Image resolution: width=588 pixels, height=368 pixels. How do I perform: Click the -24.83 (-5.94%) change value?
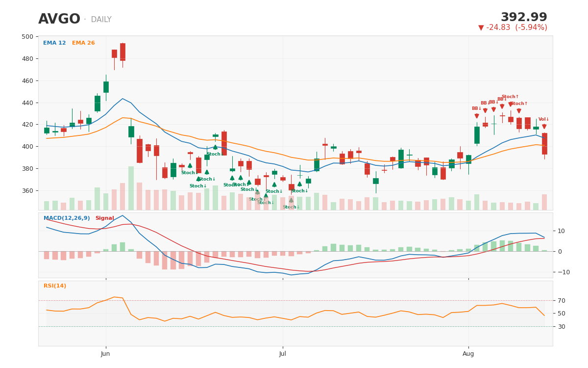coord(513,27)
